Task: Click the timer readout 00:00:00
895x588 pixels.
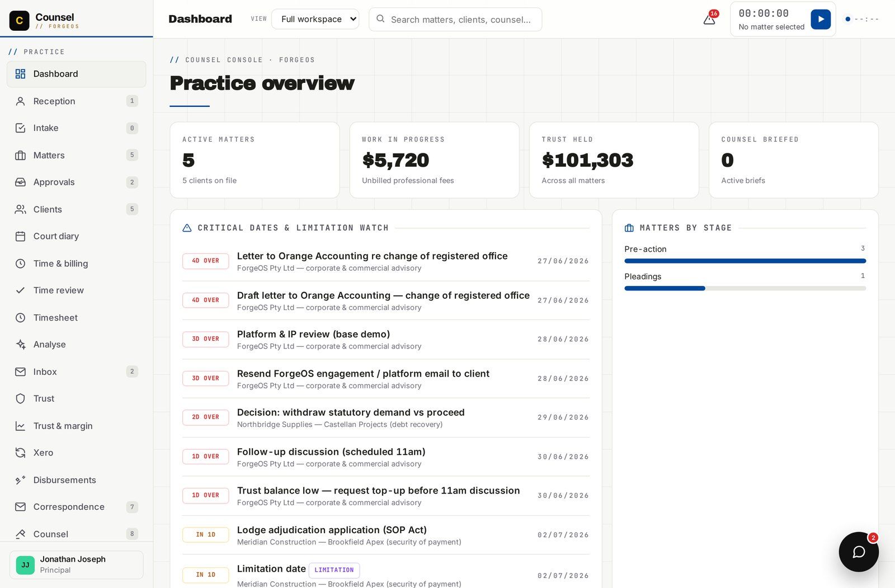Action: tap(764, 13)
